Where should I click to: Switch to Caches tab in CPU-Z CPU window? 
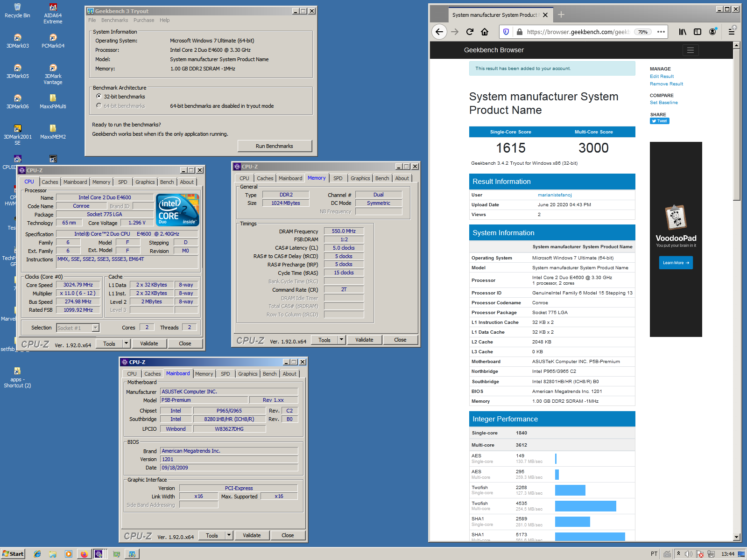[x=50, y=182]
